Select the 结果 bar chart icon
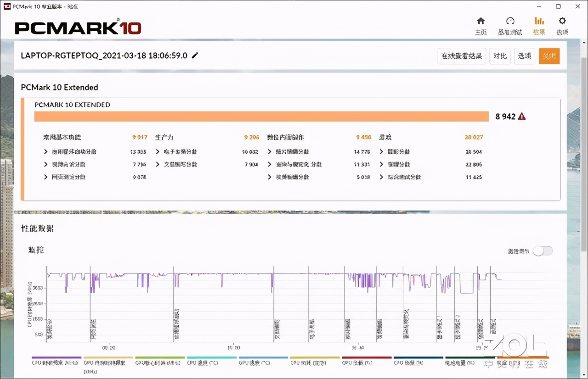The height and width of the screenshot is (379, 588). (539, 21)
